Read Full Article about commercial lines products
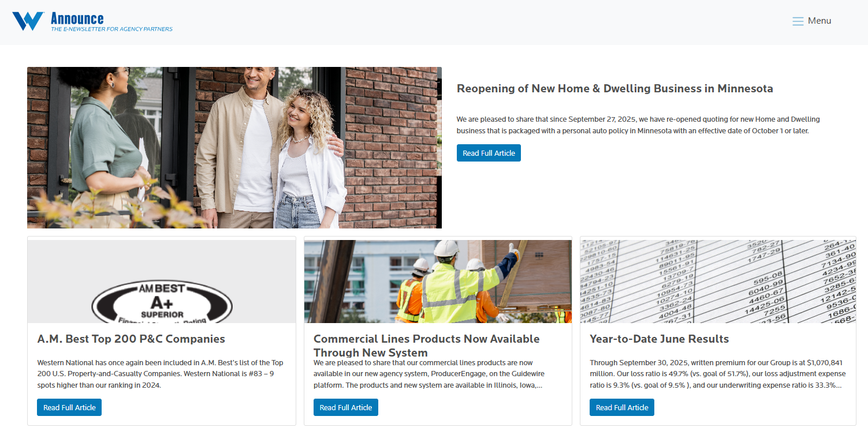 pyautogui.click(x=346, y=407)
